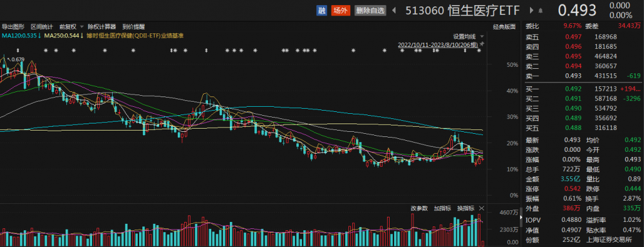Viewport: 644px width, 247px height.
Task: Click the 卖一 volume 431515
Action: [x=606, y=76]
